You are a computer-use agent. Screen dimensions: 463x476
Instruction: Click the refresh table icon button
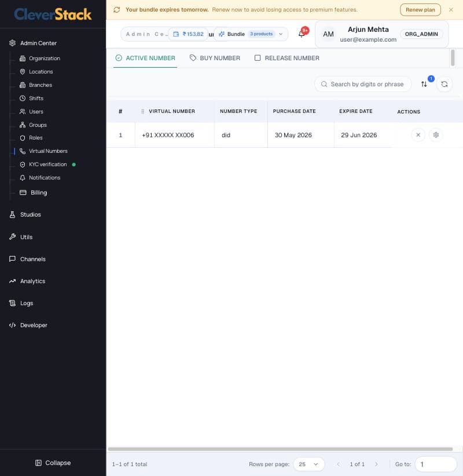pyautogui.click(x=444, y=84)
